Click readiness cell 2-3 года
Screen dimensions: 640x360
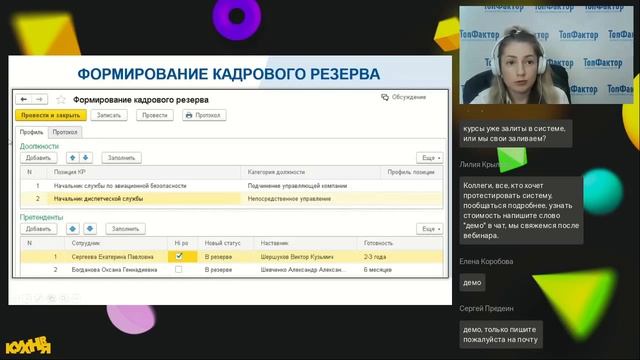(375, 257)
